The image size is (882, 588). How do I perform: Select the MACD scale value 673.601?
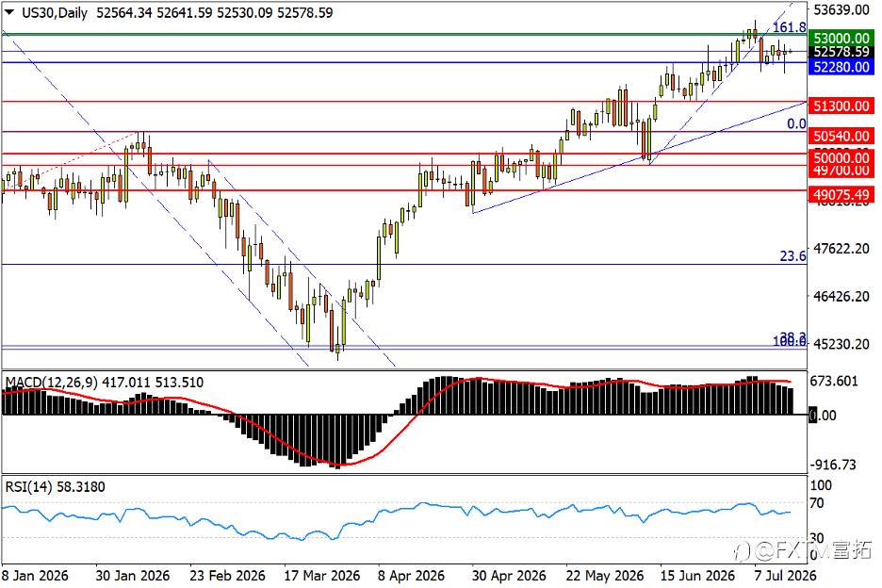(834, 382)
